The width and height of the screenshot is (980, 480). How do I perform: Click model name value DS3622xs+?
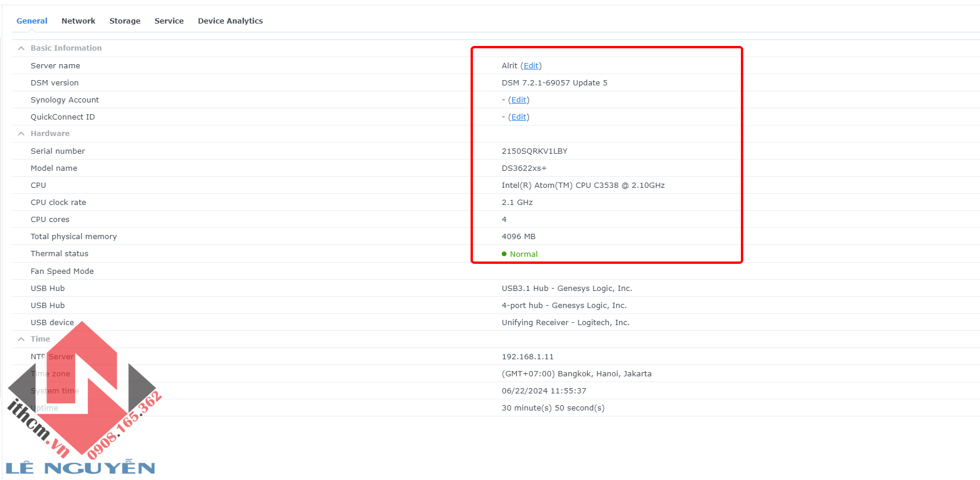click(524, 168)
